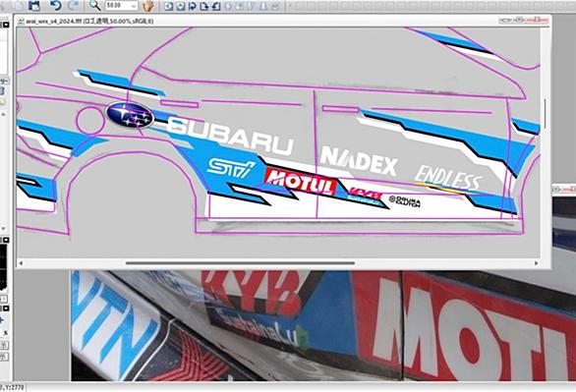Screen dimensions: 576x392
Task: Click the second view icon after the hand tool
Action: (x=180, y=6)
